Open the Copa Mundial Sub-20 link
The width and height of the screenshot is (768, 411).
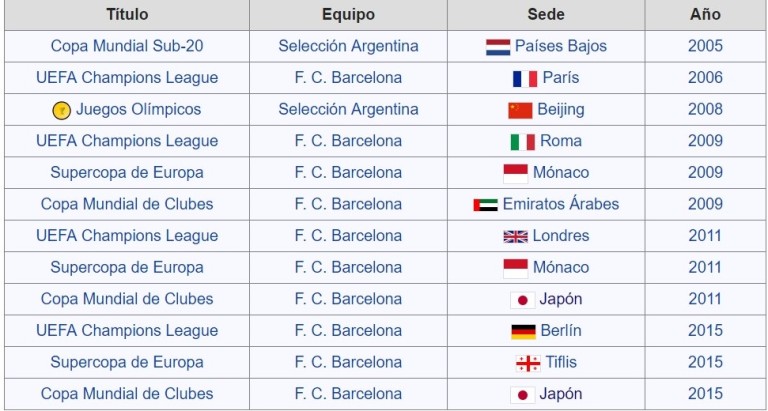(127, 46)
